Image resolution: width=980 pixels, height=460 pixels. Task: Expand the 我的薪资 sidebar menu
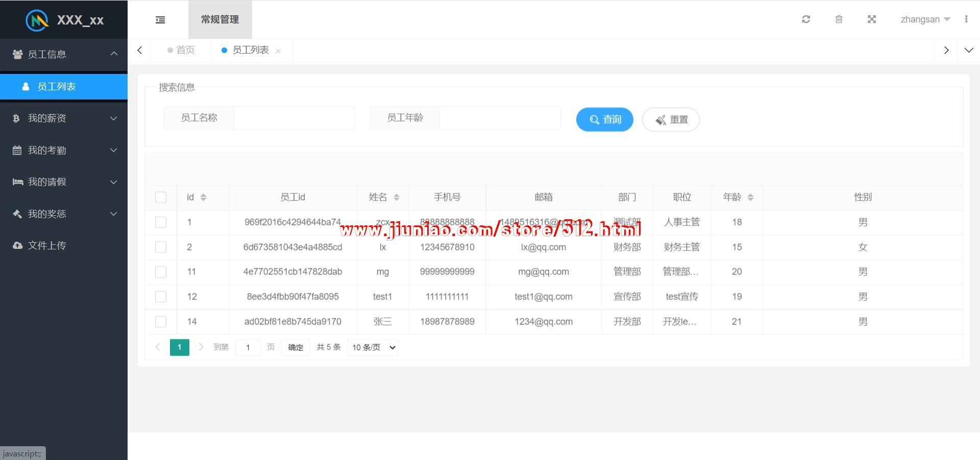click(x=64, y=118)
